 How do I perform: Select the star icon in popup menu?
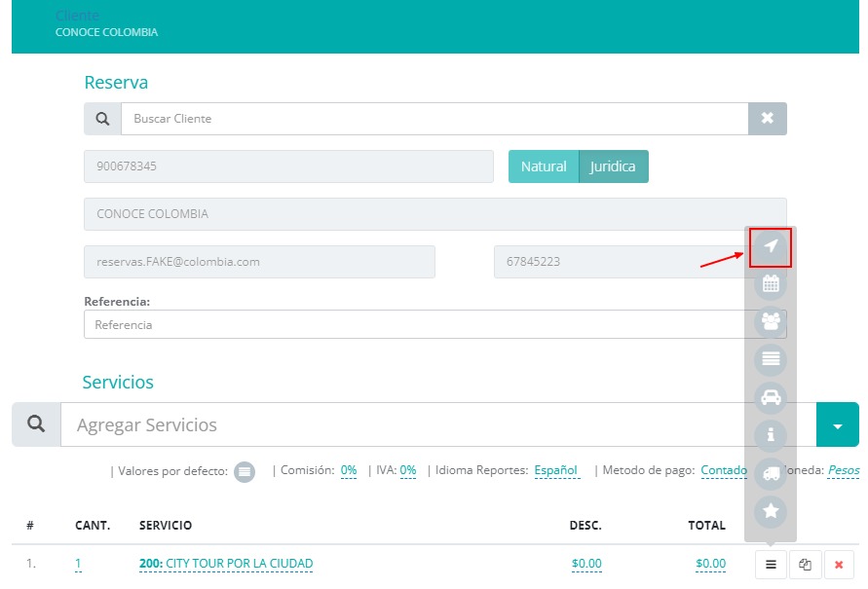point(771,511)
